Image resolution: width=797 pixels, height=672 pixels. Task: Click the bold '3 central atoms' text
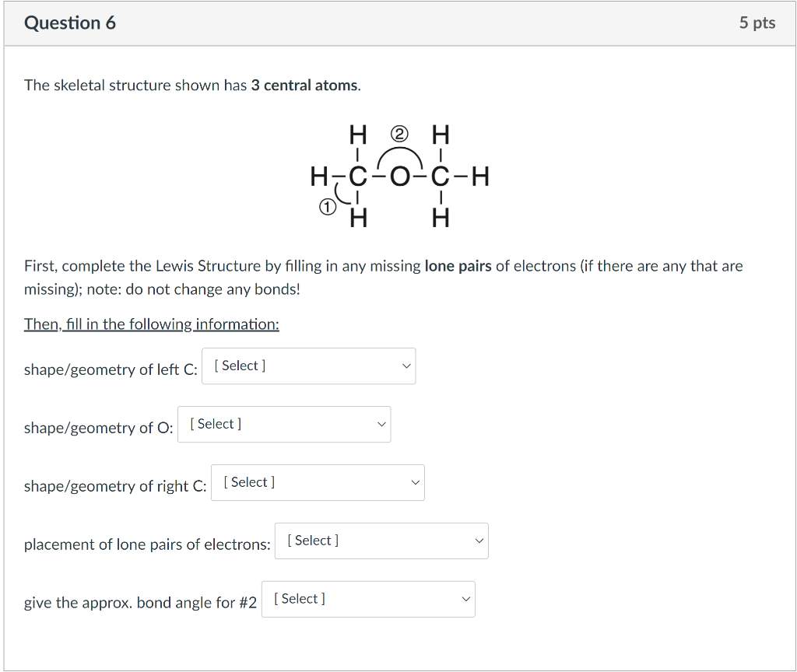pos(304,86)
